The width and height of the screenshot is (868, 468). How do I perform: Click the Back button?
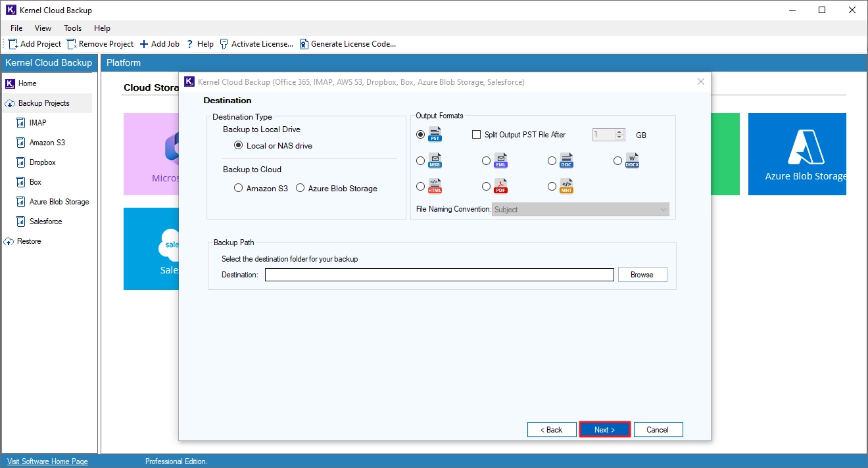[x=552, y=430]
